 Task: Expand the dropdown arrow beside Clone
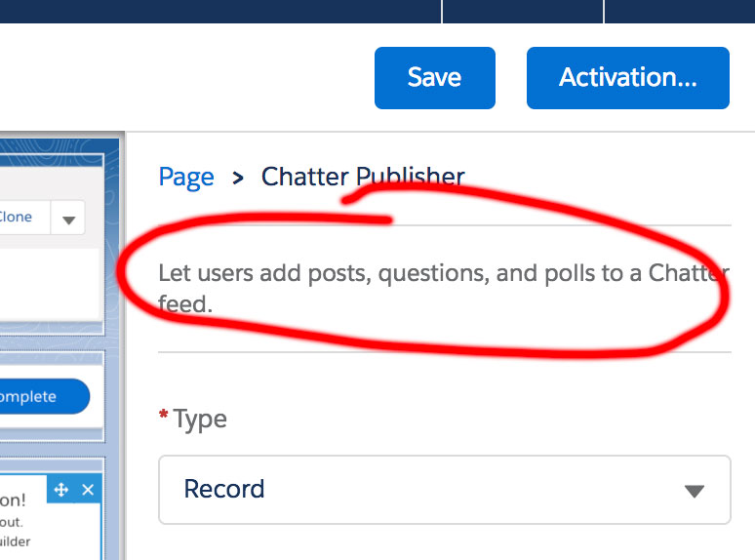[68, 219]
